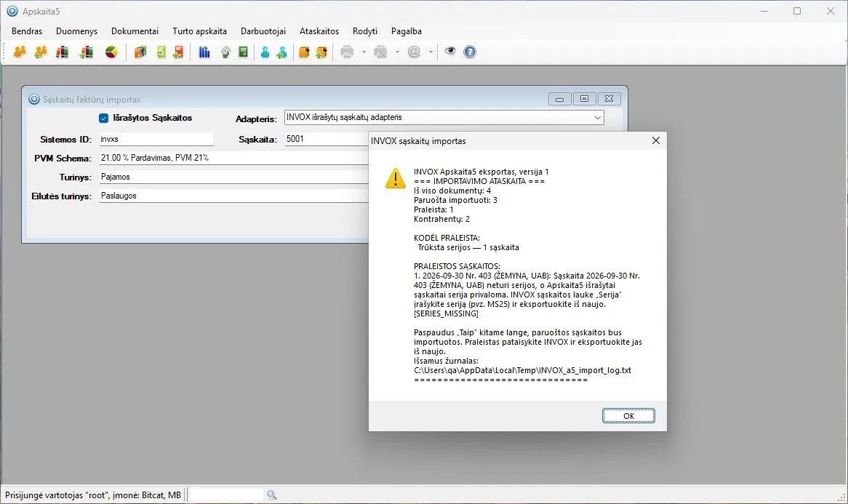
Task: Click the search input box in status bar
Action: tap(227, 495)
